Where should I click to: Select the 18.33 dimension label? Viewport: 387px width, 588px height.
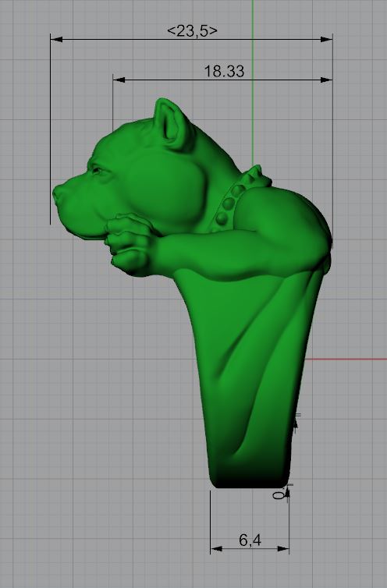coord(224,71)
